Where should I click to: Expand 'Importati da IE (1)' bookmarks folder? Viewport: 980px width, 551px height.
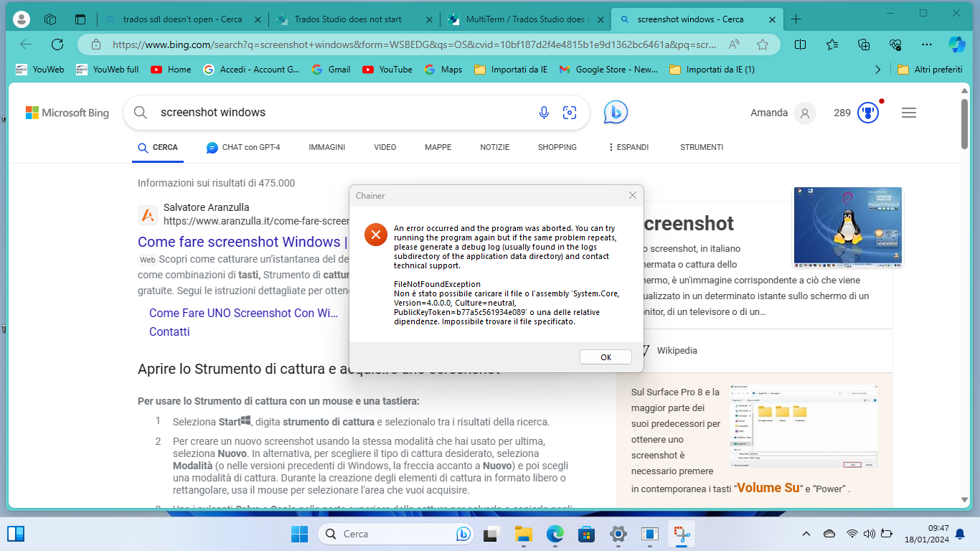pos(712,70)
